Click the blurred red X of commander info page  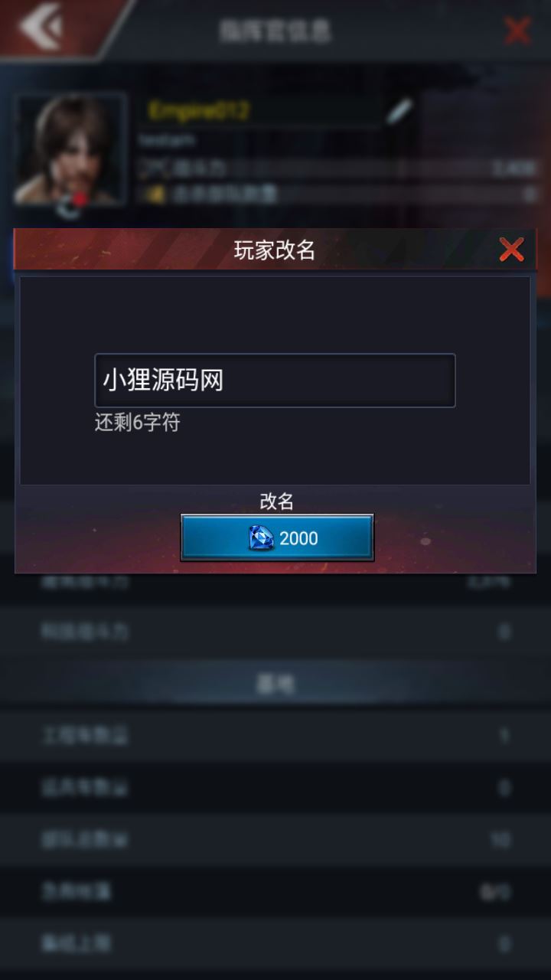(x=518, y=31)
